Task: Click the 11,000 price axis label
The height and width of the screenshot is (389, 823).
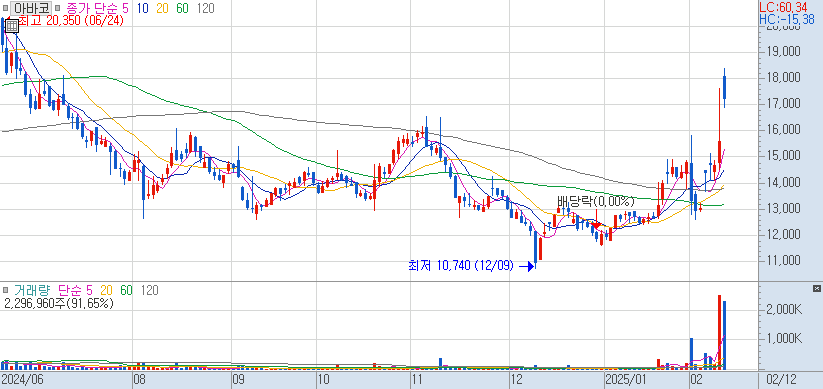Action: [x=783, y=261]
